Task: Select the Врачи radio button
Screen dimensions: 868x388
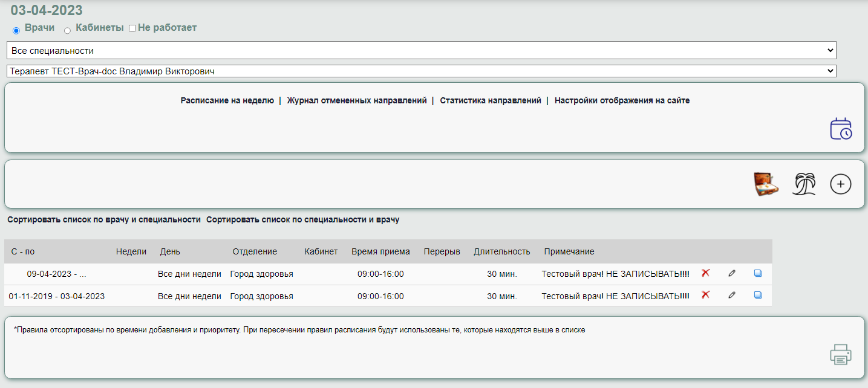Action: pos(16,30)
